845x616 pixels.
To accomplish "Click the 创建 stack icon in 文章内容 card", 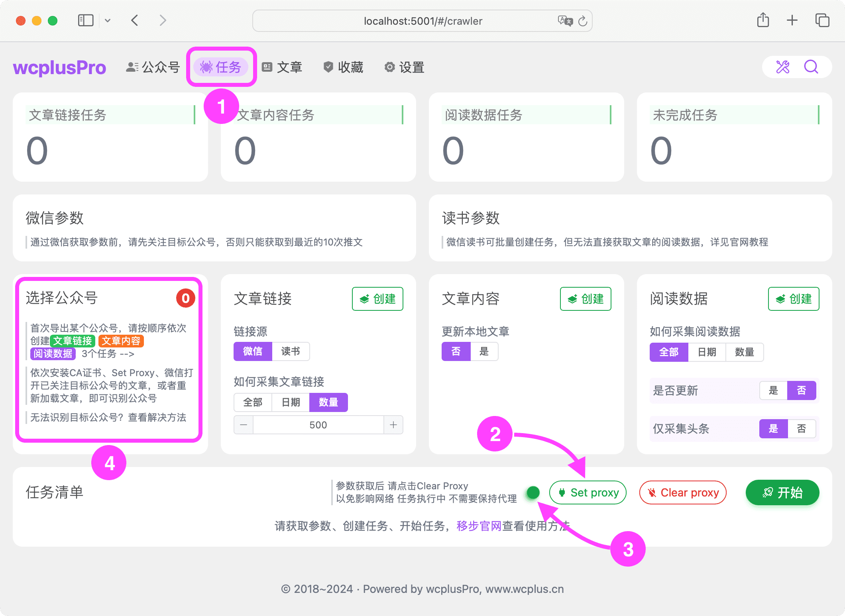I will (573, 299).
